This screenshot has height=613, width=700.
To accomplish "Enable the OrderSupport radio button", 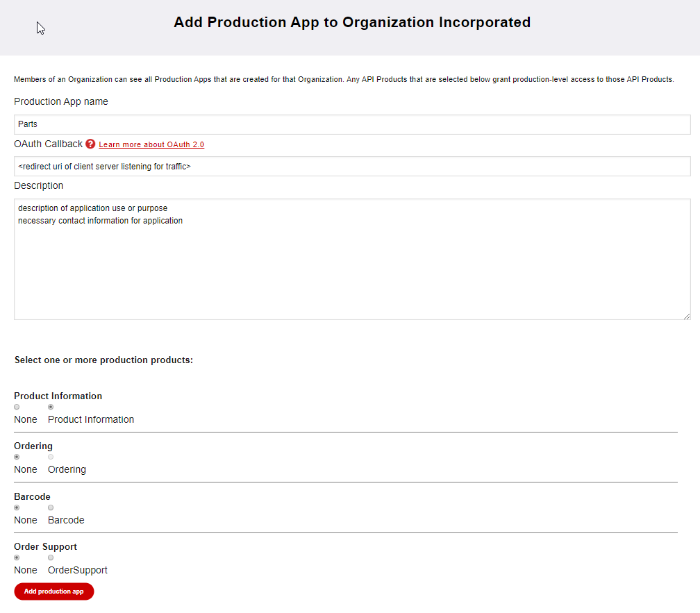I will coord(50,557).
